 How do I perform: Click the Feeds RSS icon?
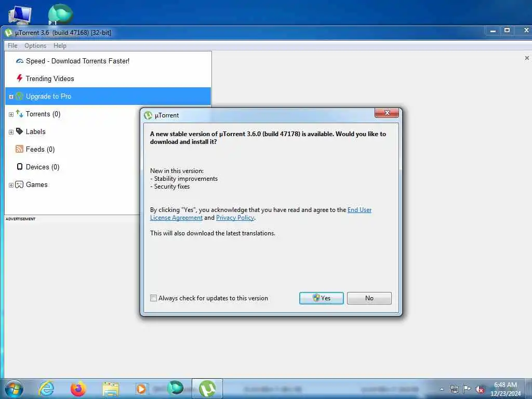click(x=19, y=149)
